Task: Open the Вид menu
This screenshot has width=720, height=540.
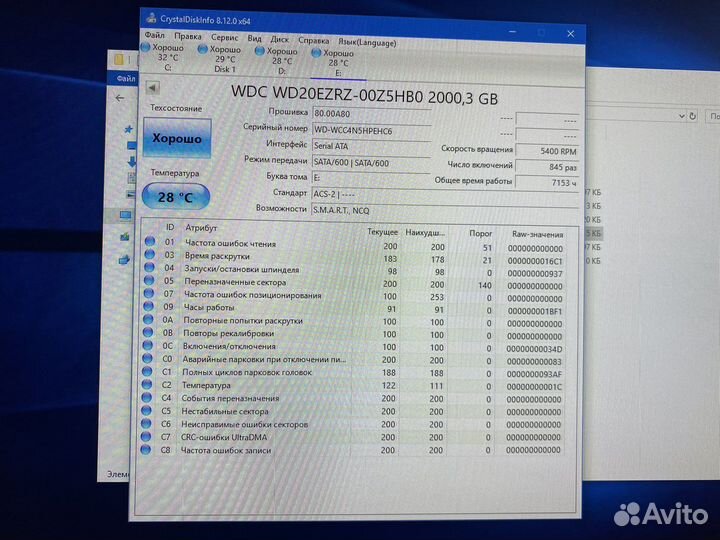Action: click(254, 38)
